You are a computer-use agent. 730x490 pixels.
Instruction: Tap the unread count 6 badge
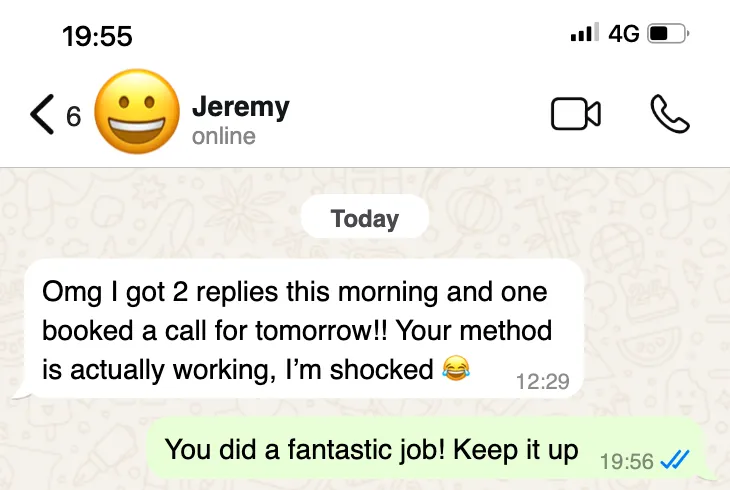[x=74, y=116]
